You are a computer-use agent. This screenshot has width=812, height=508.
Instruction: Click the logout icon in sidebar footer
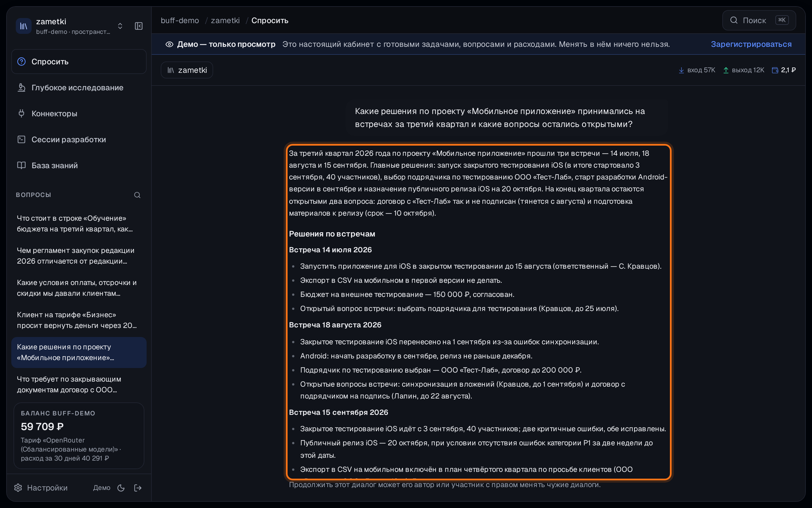(x=138, y=488)
